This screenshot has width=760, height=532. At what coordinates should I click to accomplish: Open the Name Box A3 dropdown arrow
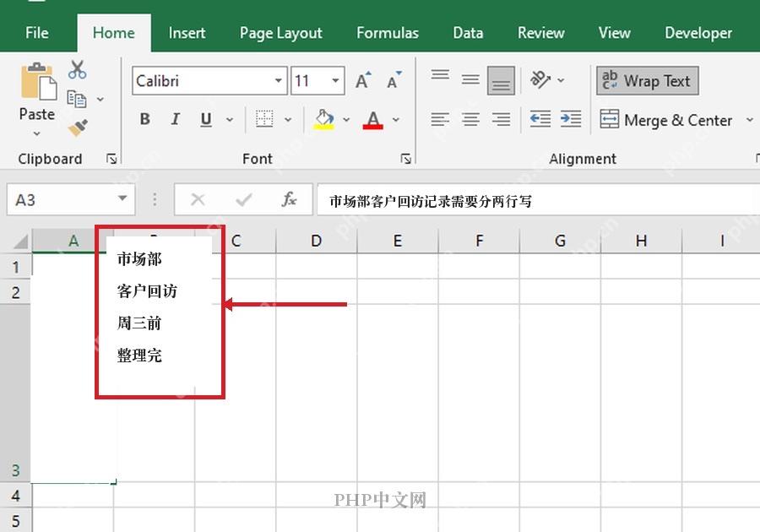(122, 198)
